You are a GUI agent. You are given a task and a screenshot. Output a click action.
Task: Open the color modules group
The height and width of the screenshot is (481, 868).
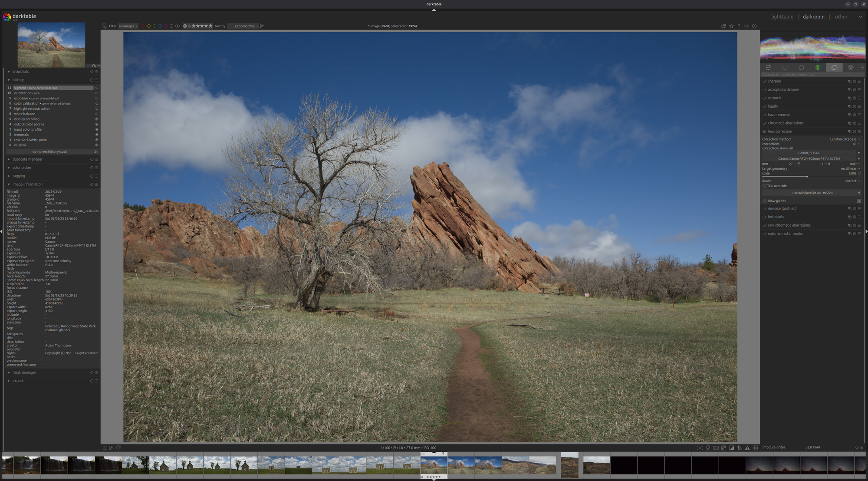tap(818, 67)
